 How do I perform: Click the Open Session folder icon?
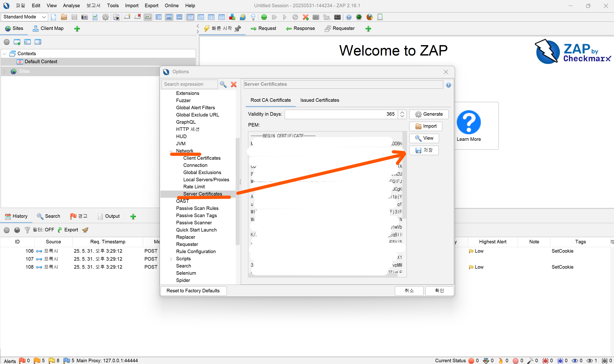(x=64, y=17)
